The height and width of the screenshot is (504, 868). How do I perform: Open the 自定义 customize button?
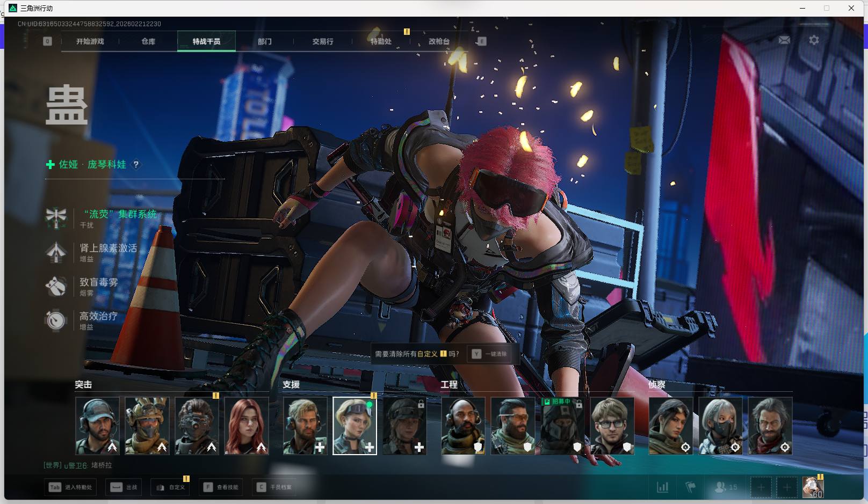[x=170, y=487]
